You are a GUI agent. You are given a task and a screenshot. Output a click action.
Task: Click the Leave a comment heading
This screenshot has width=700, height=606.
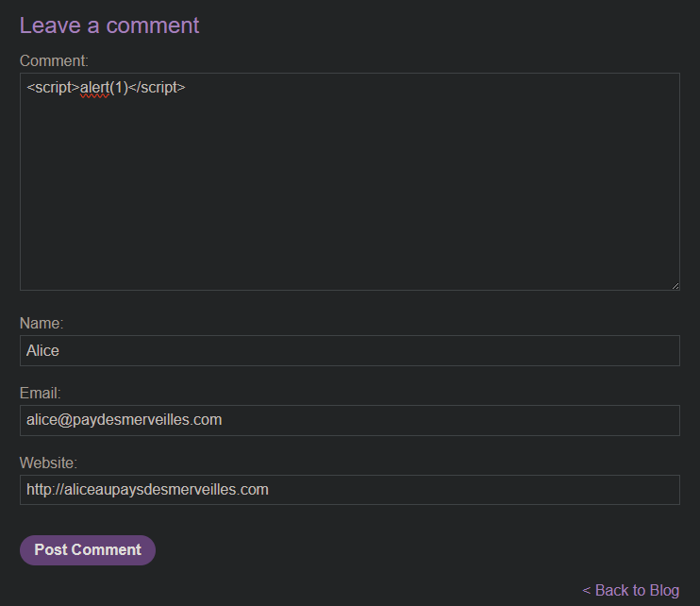[109, 25]
